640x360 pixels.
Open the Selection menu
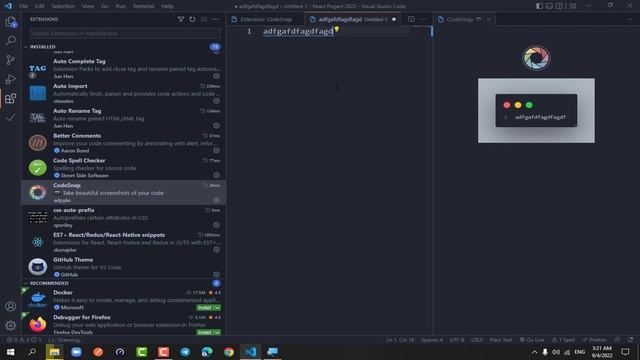coord(63,6)
